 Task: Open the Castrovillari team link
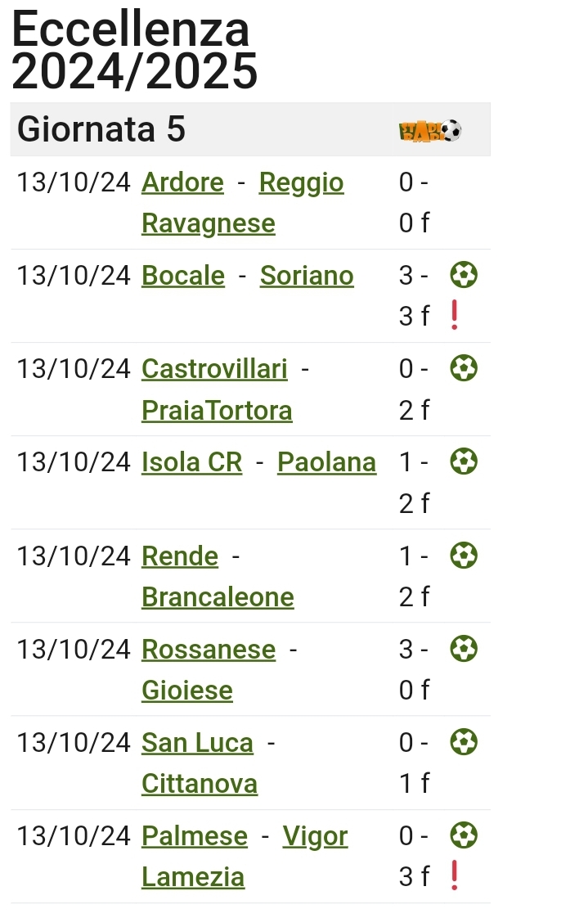tap(214, 369)
